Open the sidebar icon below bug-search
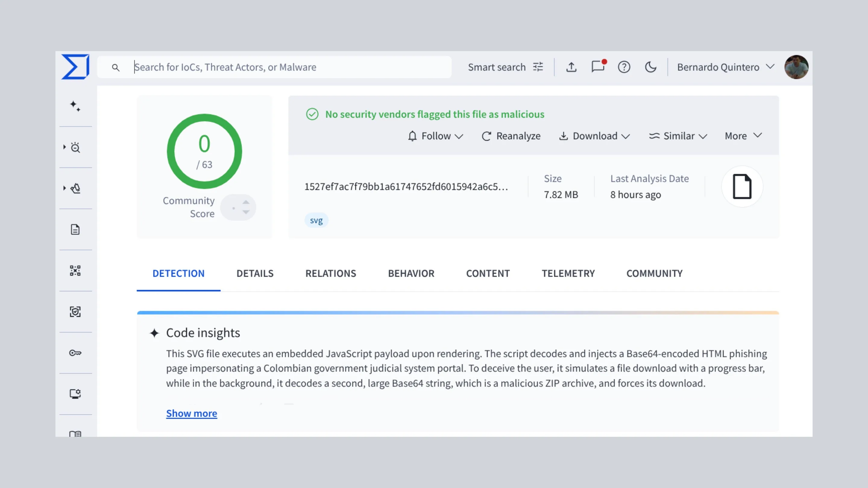 (75, 188)
